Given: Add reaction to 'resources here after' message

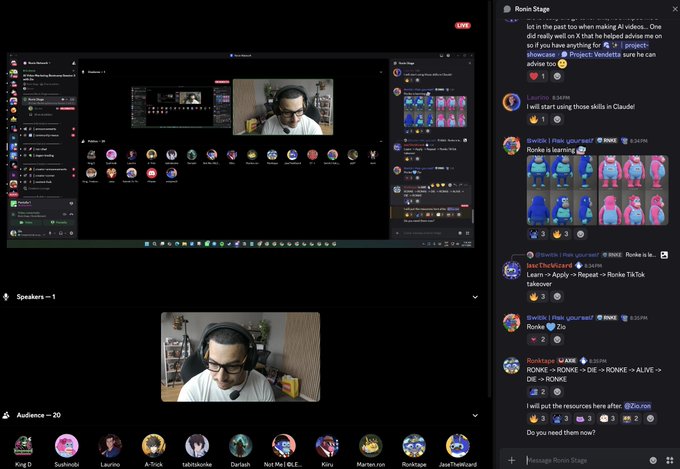Looking at the screenshot, I should click(650, 419).
